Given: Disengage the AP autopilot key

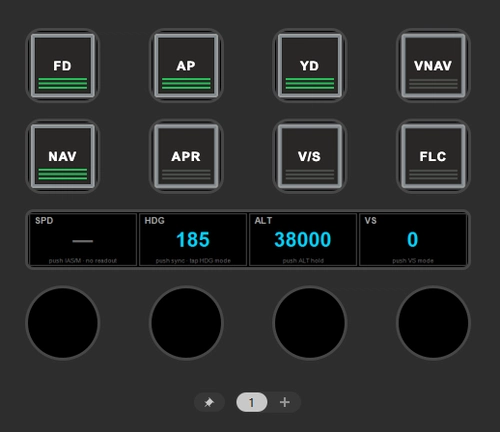Looking at the screenshot, I should pyautogui.click(x=186, y=66).
